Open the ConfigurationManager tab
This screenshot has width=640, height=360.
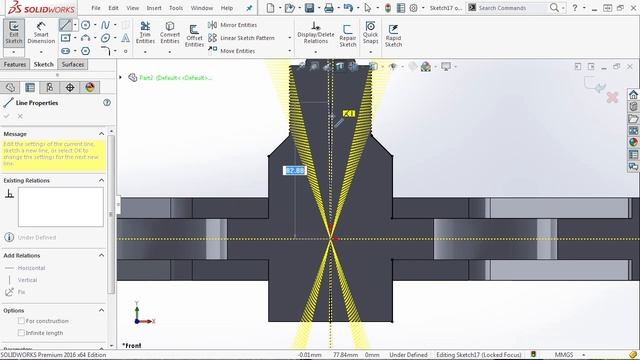click(x=50, y=87)
